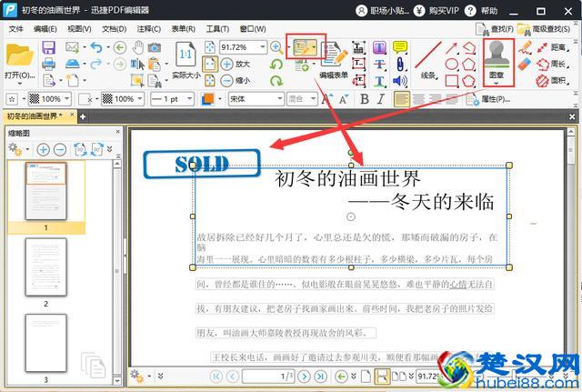Select the 线条 line tool

(428, 60)
